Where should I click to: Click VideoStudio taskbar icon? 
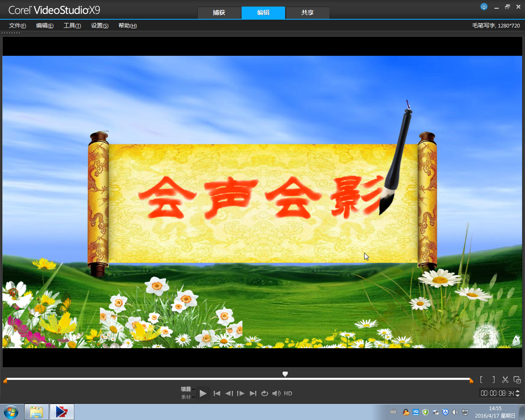click(x=62, y=412)
